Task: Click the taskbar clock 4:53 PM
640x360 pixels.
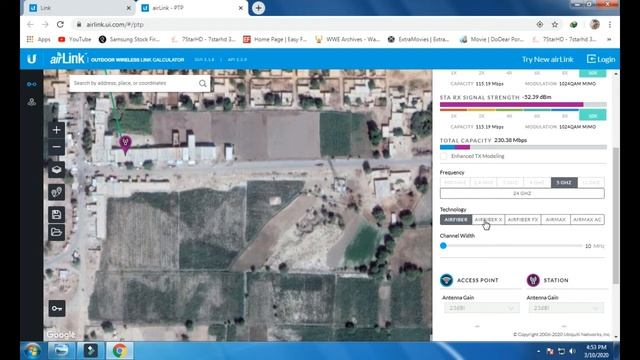Action: (x=596, y=347)
